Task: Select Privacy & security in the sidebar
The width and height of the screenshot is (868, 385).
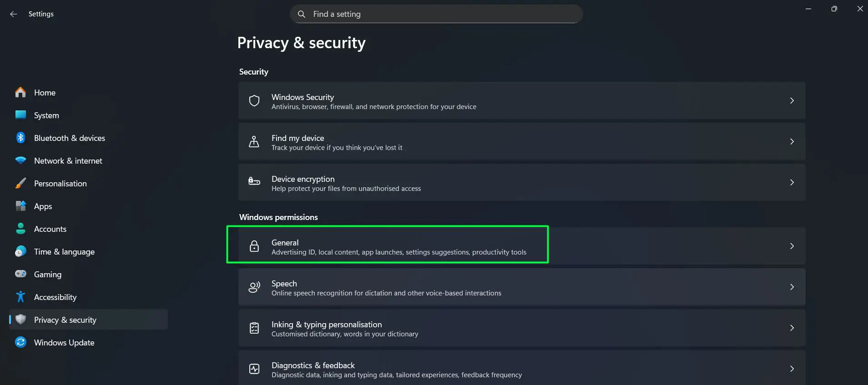Action: tap(66, 320)
